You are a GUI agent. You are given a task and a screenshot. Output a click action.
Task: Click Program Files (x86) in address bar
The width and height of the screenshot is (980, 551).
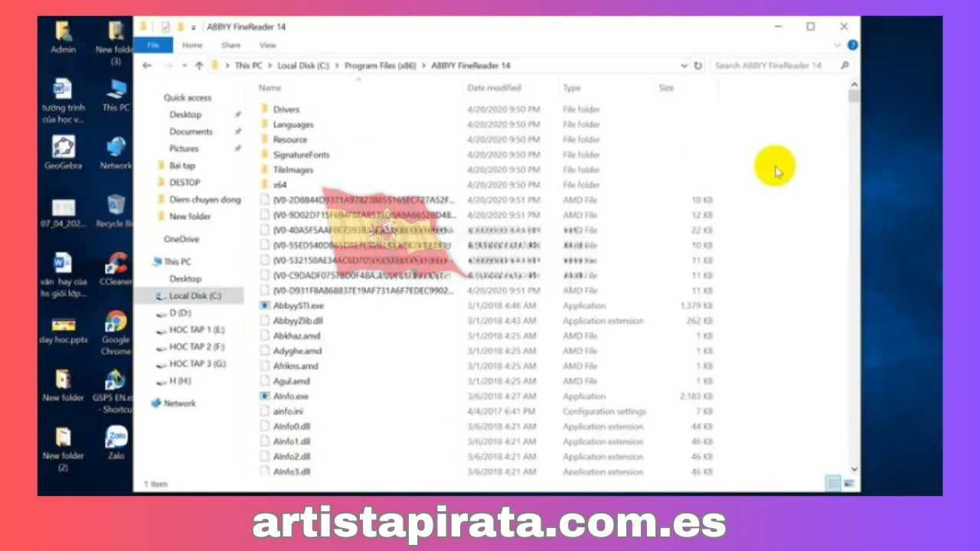tap(380, 66)
